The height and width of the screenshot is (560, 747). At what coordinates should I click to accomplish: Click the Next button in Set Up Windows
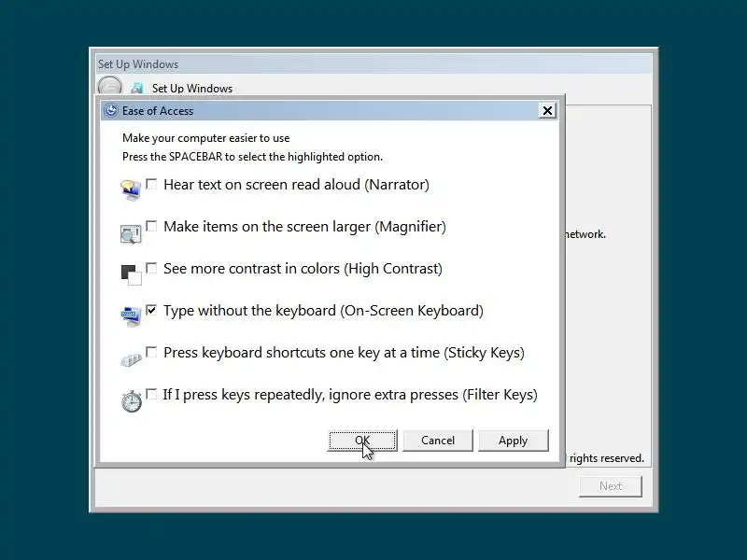[x=611, y=486]
